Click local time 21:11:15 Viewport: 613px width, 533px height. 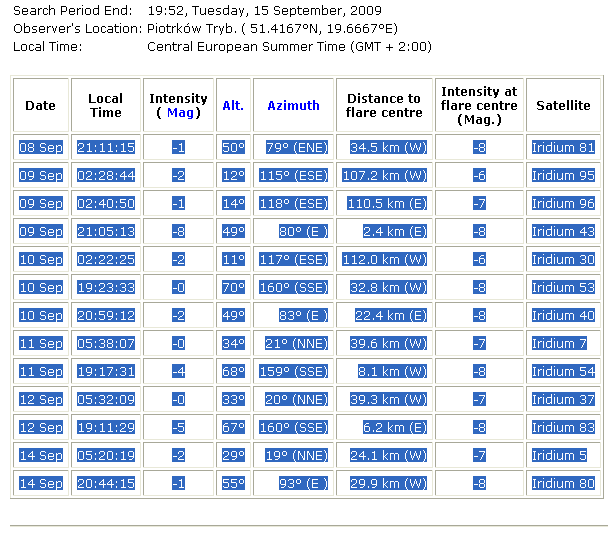tap(106, 147)
